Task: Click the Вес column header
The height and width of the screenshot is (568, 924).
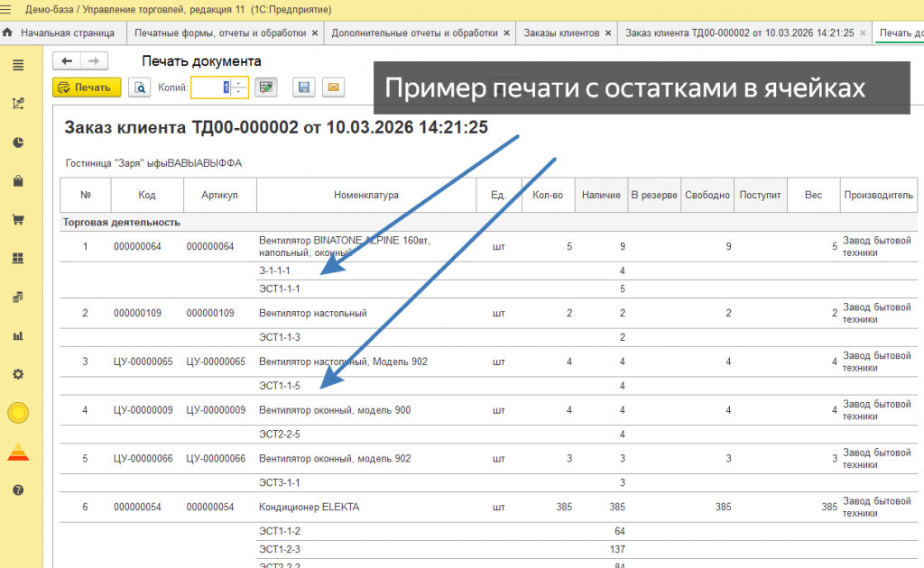Action: click(x=813, y=195)
